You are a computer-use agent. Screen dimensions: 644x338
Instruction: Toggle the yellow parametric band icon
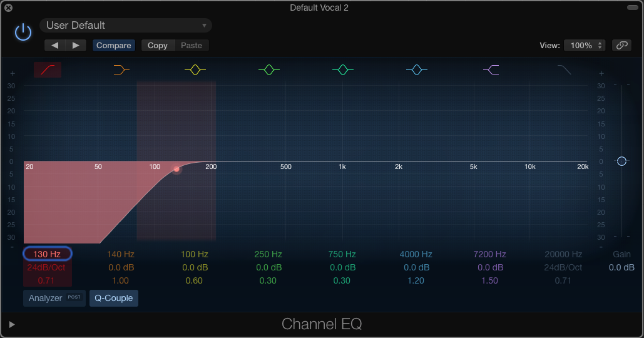[195, 70]
